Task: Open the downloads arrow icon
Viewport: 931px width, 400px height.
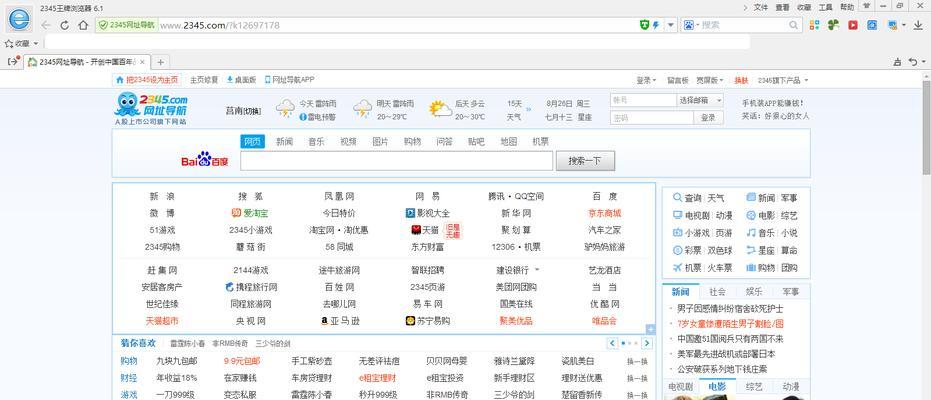Action: 918,25
